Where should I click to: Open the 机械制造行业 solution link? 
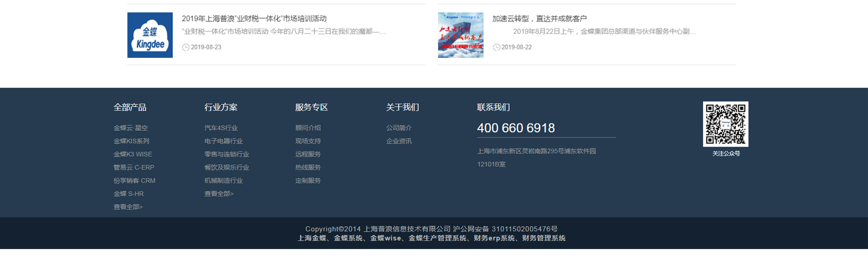(x=223, y=181)
